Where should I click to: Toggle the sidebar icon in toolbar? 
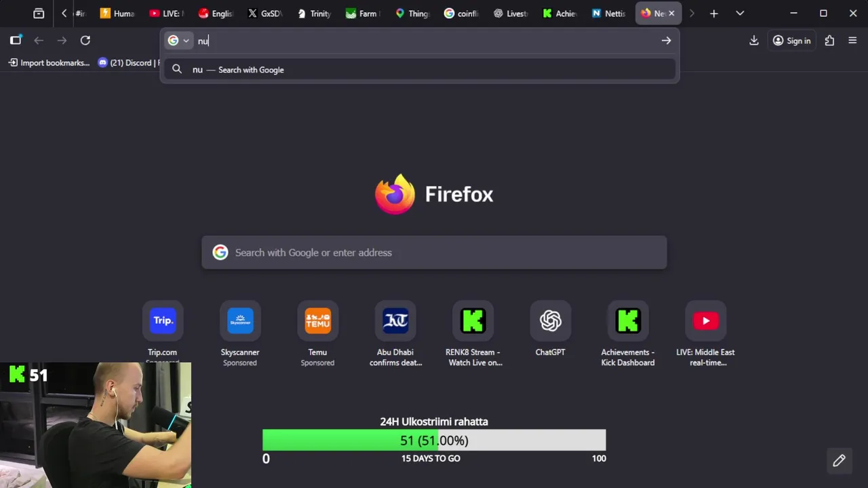16,40
